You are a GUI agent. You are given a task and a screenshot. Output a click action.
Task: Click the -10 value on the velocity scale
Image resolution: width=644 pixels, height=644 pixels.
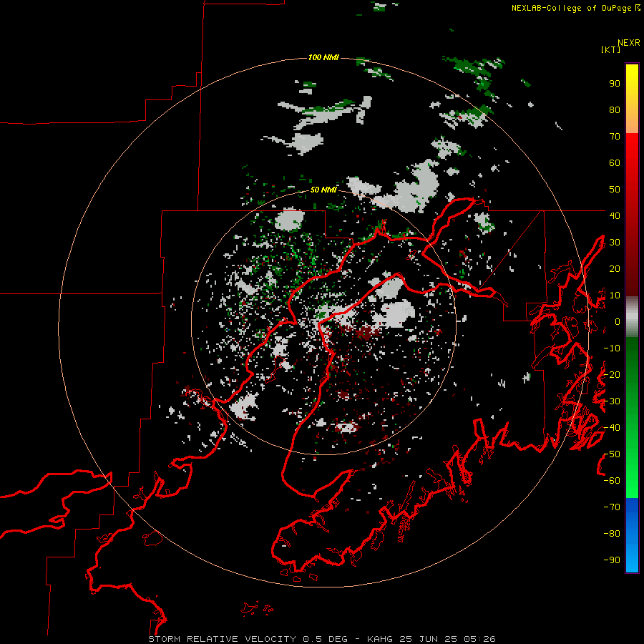[x=612, y=348]
